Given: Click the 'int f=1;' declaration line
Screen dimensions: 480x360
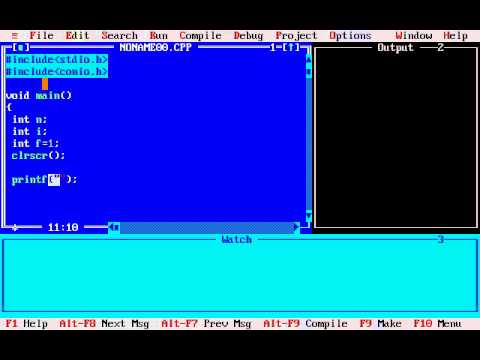Looking at the screenshot, I should tap(36, 144).
